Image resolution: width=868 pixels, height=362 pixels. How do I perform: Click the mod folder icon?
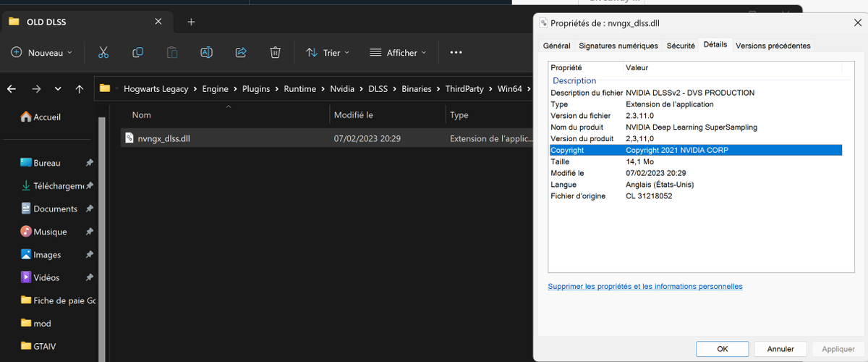[26, 324]
